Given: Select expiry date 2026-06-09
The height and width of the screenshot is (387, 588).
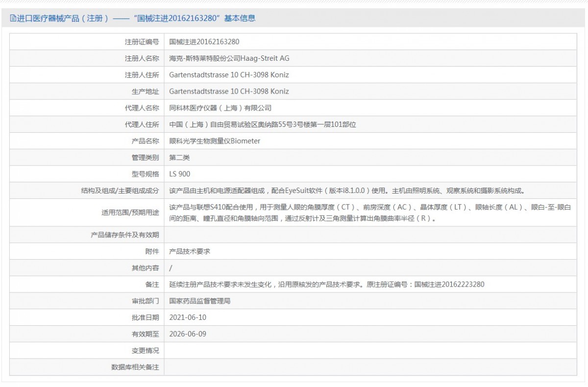Looking at the screenshot, I should click(188, 334).
